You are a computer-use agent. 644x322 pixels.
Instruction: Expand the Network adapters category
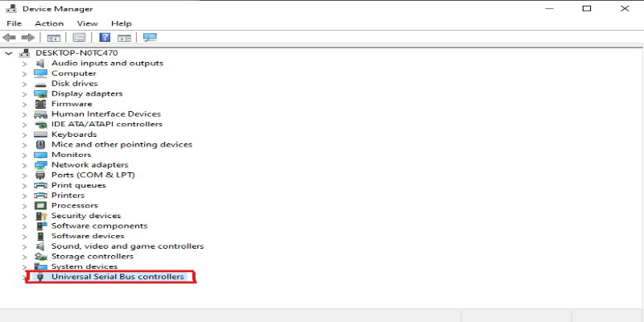point(25,165)
